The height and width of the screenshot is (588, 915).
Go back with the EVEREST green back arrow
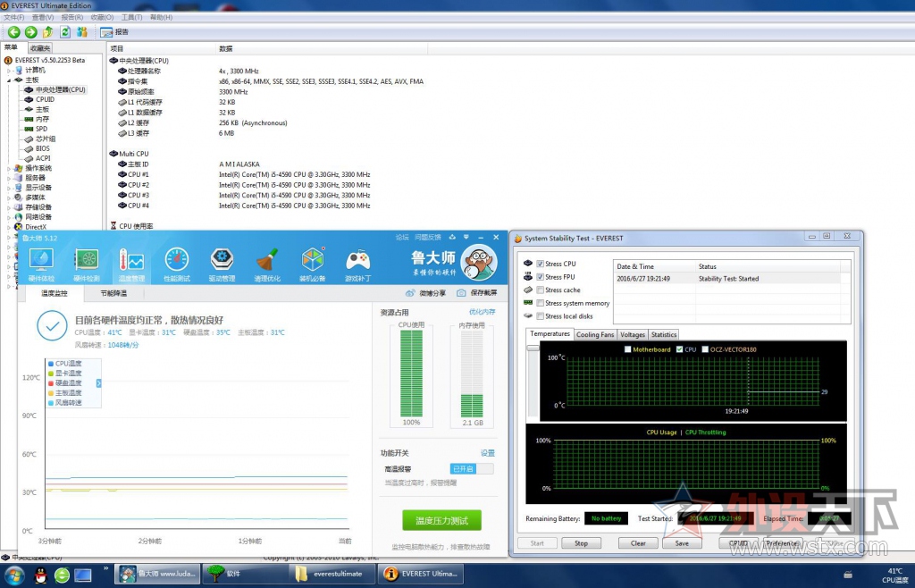[x=14, y=32]
